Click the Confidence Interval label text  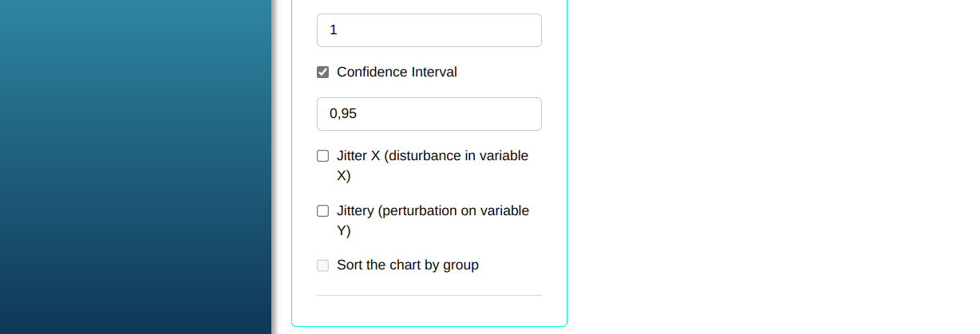[x=397, y=73]
